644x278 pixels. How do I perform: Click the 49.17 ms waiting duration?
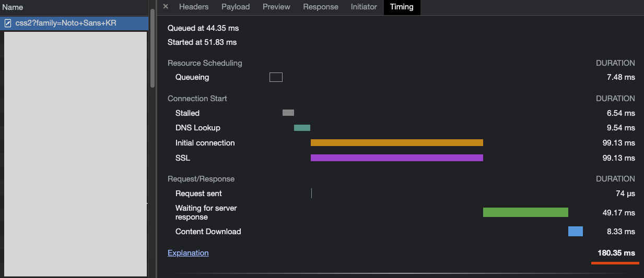point(619,213)
